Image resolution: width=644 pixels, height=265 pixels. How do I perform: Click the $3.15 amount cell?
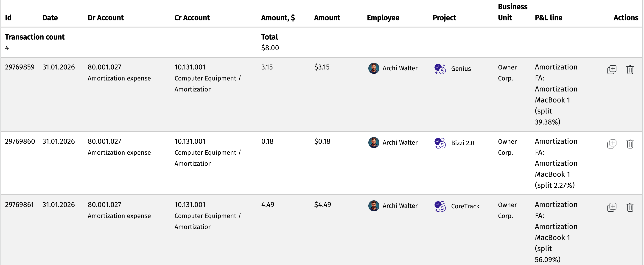pyautogui.click(x=322, y=67)
